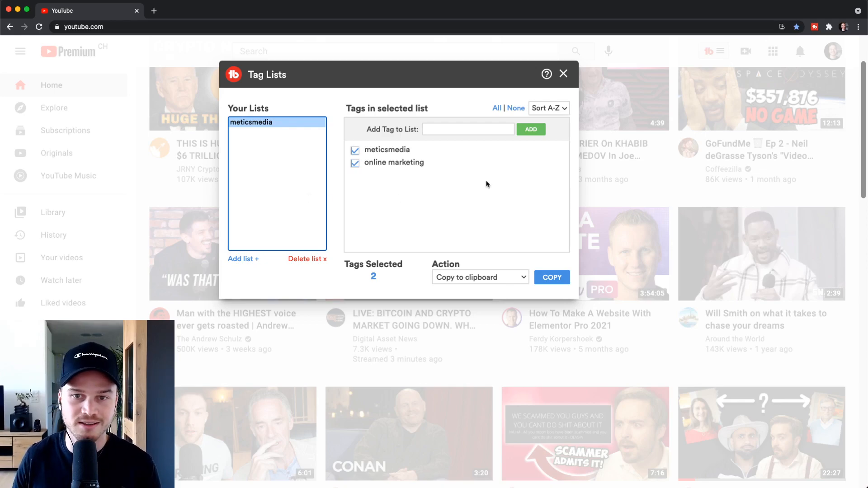Image resolution: width=868 pixels, height=488 pixels.
Task: Open Explore in YouTube sidebar
Action: tap(63, 108)
